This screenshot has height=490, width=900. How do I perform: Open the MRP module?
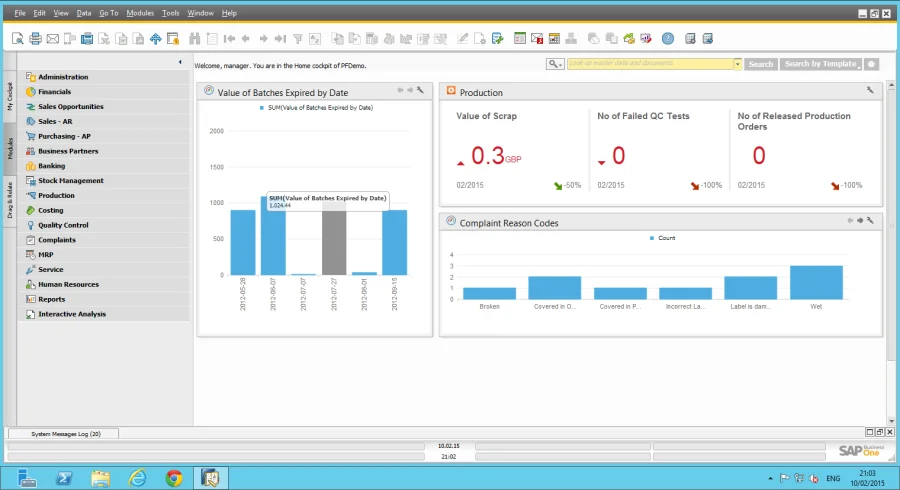click(x=104, y=255)
